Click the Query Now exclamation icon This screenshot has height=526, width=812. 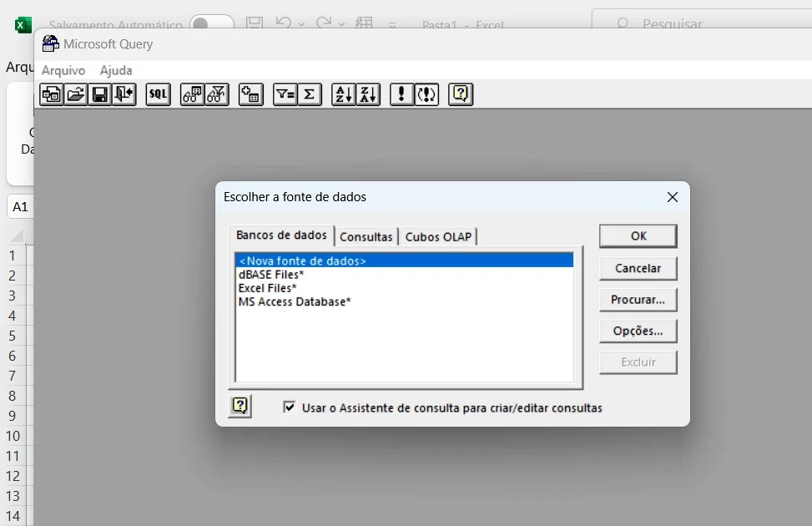click(401, 94)
